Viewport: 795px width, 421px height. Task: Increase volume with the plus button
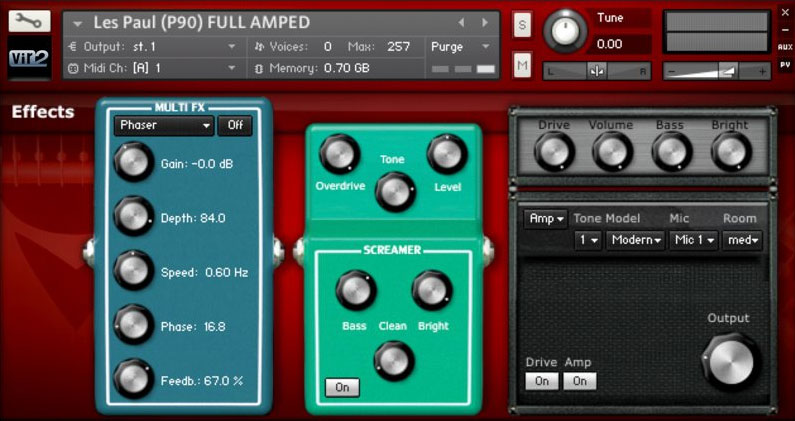(x=762, y=72)
